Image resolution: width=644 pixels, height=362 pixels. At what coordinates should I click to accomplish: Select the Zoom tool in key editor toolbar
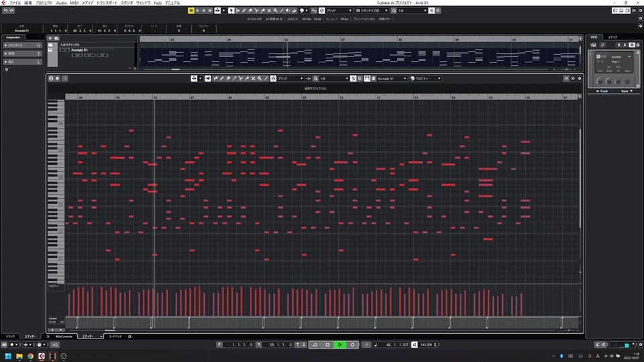(260, 78)
